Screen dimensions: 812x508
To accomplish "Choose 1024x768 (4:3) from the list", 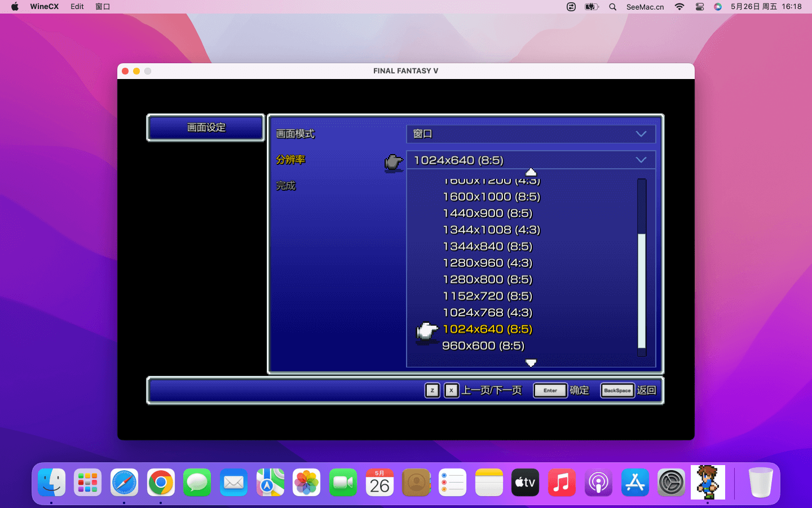I will coord(487,313).
